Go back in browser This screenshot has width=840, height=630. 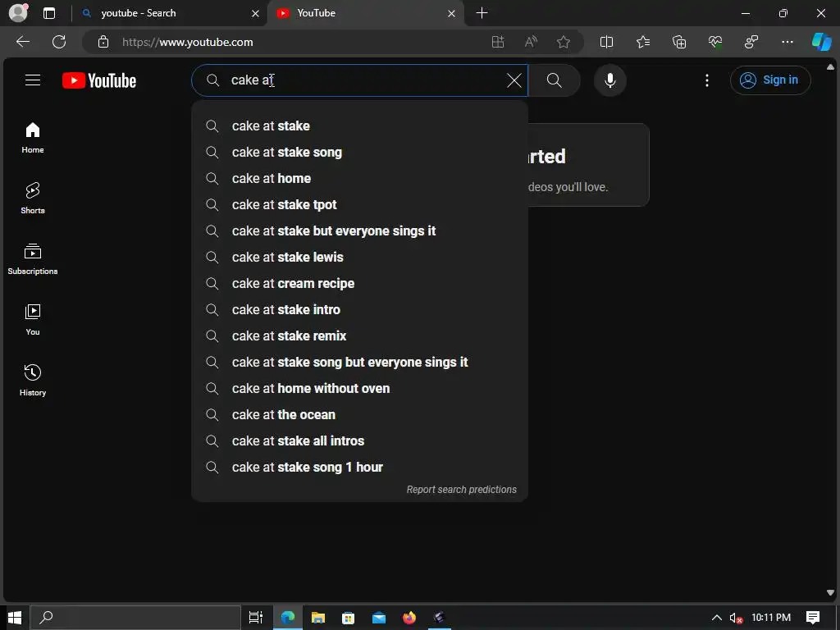[22, 42]
